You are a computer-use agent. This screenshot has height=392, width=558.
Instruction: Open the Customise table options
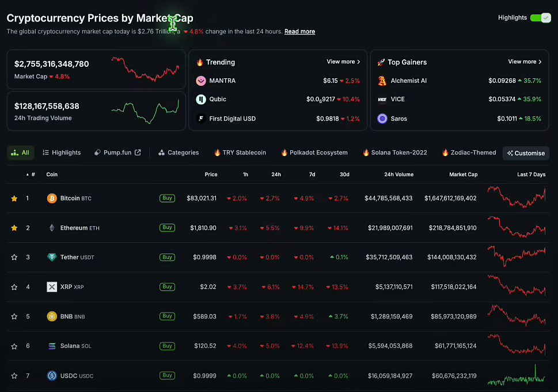pyautogui.click(x=526, y=153)
